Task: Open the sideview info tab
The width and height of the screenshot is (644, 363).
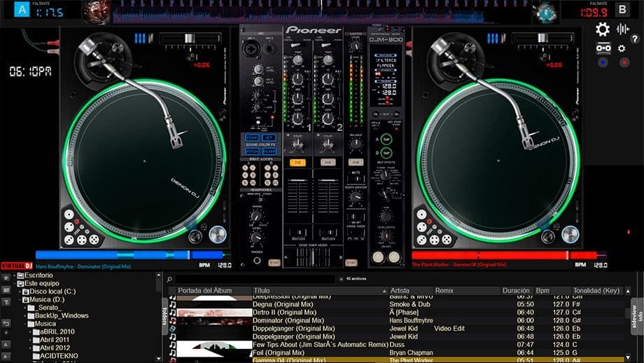Action: (x=637, y=316)
